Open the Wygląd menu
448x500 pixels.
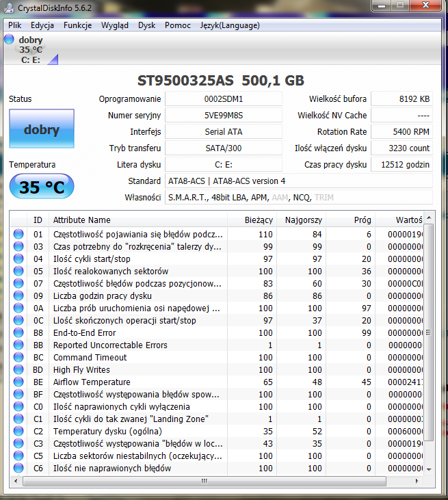tap(115, 25)
